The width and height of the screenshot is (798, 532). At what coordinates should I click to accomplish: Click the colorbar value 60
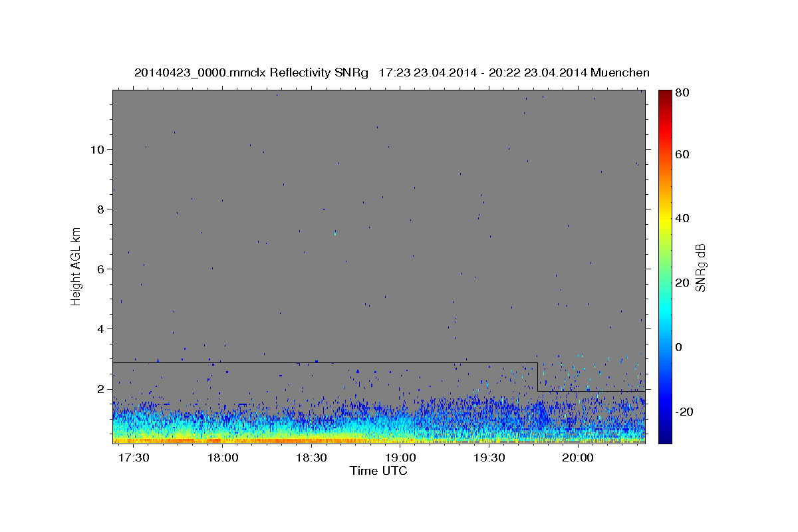[x=684, y=154]
